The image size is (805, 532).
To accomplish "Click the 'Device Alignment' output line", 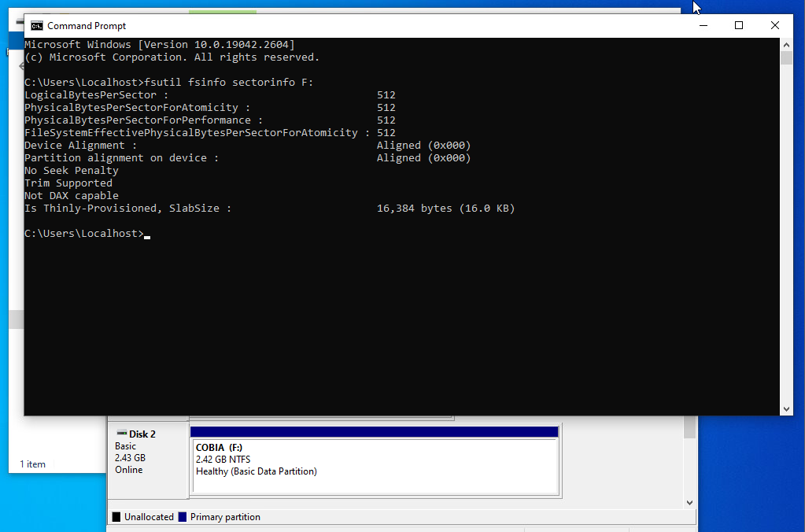I will tap(247, 146).
